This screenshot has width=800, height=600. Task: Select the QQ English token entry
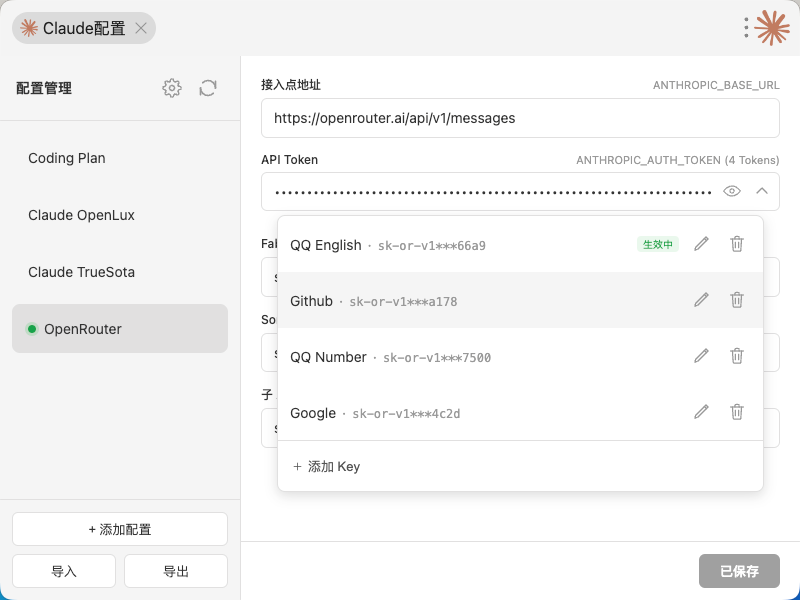tap(520, 244)
